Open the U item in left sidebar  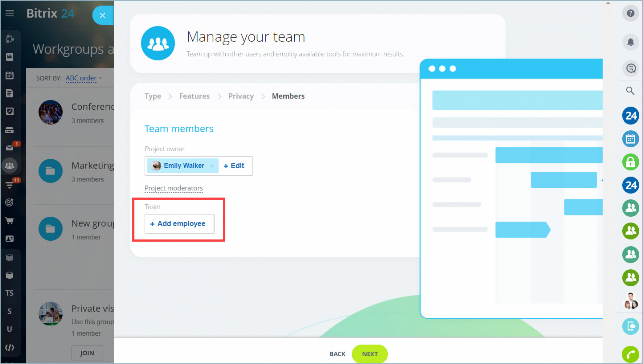(x=9, y=329)
